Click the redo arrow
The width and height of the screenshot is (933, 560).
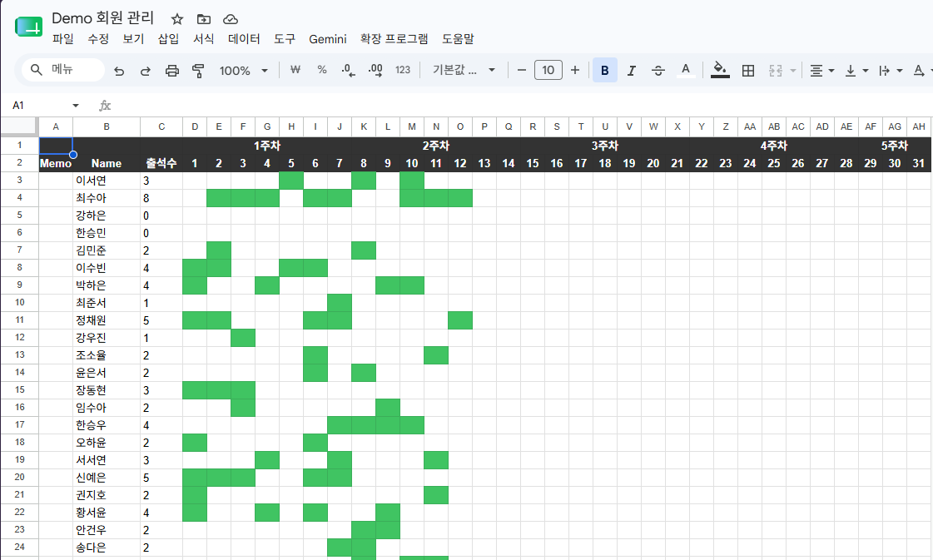(145, 71)
